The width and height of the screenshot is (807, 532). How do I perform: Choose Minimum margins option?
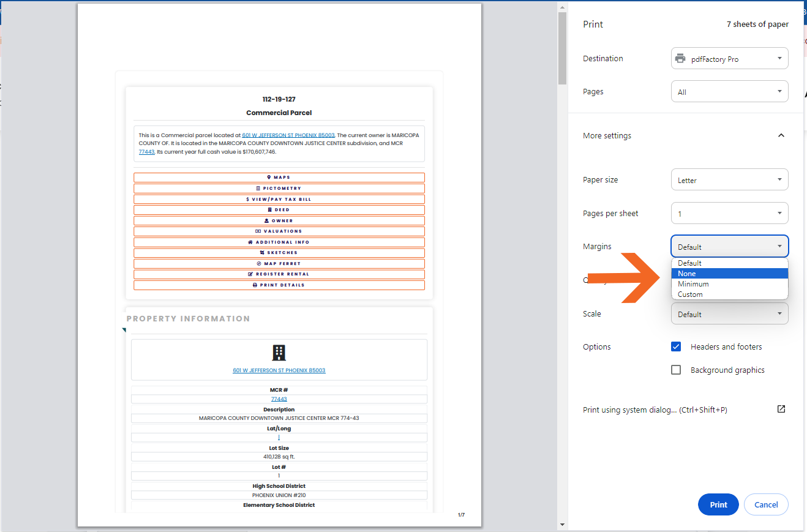(730, 284)
